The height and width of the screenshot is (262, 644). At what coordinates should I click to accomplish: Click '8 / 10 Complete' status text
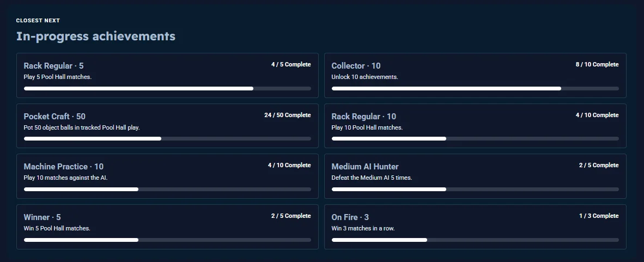597,64
